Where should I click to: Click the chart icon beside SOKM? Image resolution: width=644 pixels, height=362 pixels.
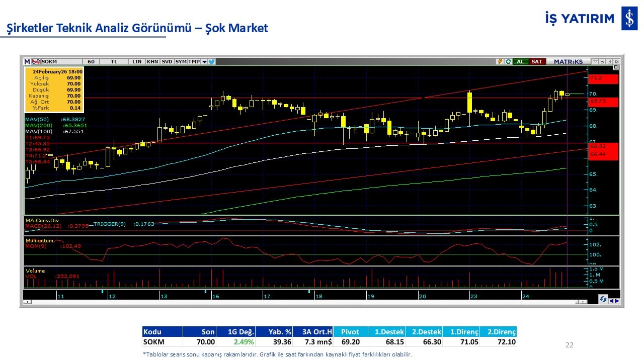pos(36,62)
